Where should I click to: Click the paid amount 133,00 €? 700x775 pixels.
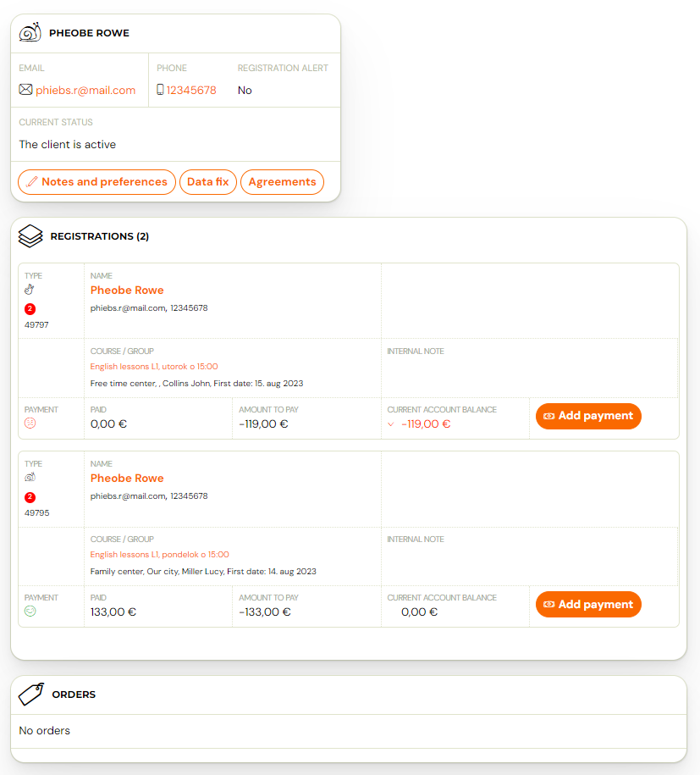point(113,612)
